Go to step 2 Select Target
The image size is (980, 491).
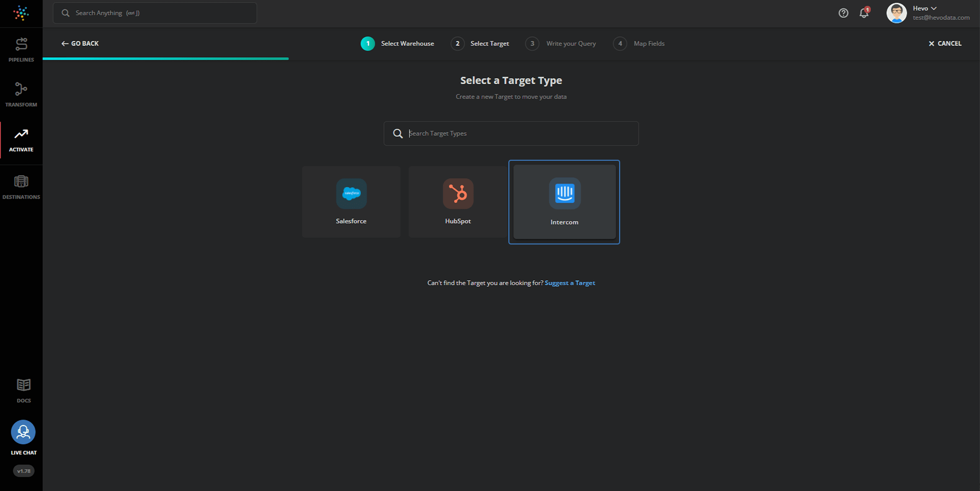coord(480,43)
